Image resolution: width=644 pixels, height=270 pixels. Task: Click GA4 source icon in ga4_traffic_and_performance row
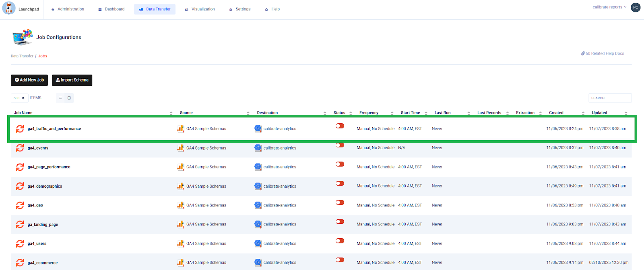[x=181, y=129]
